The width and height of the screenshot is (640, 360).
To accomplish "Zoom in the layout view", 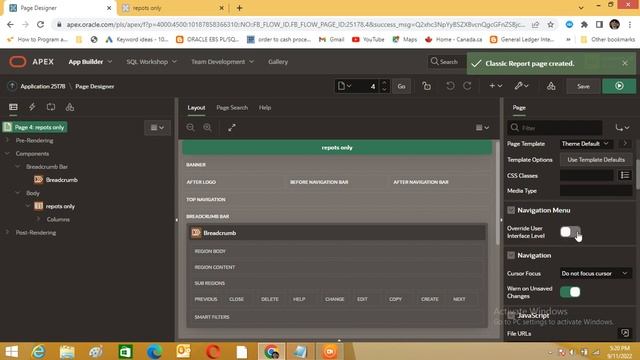I will (207, 127).
